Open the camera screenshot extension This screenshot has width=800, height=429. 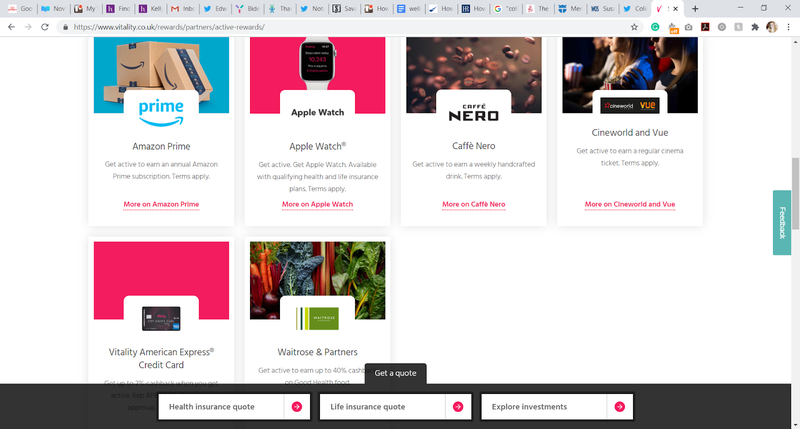pos(689,27)
